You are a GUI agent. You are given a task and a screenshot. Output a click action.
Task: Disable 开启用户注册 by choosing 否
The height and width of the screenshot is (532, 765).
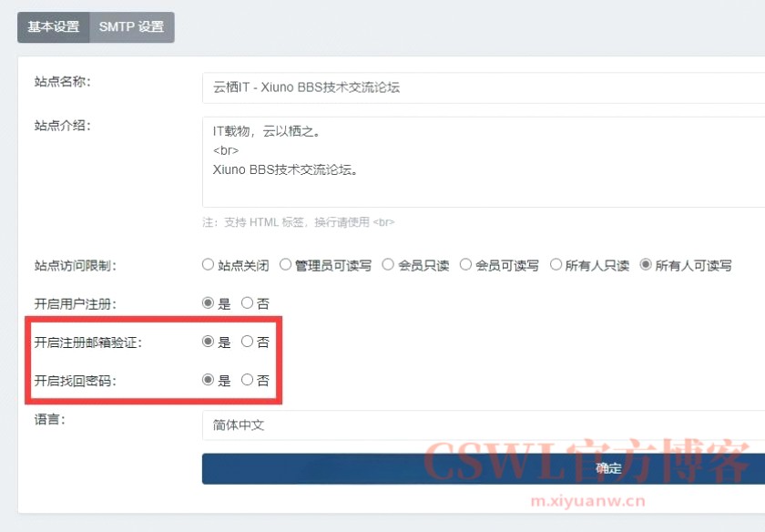point(247,303)
